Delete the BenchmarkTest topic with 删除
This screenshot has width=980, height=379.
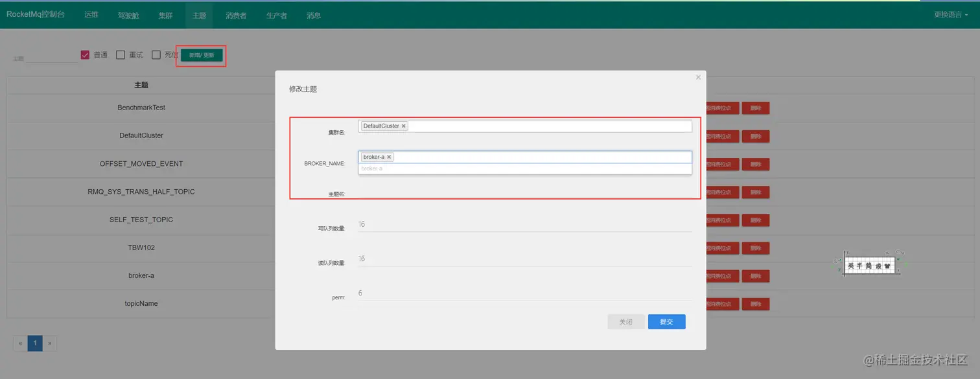[756, 108]
